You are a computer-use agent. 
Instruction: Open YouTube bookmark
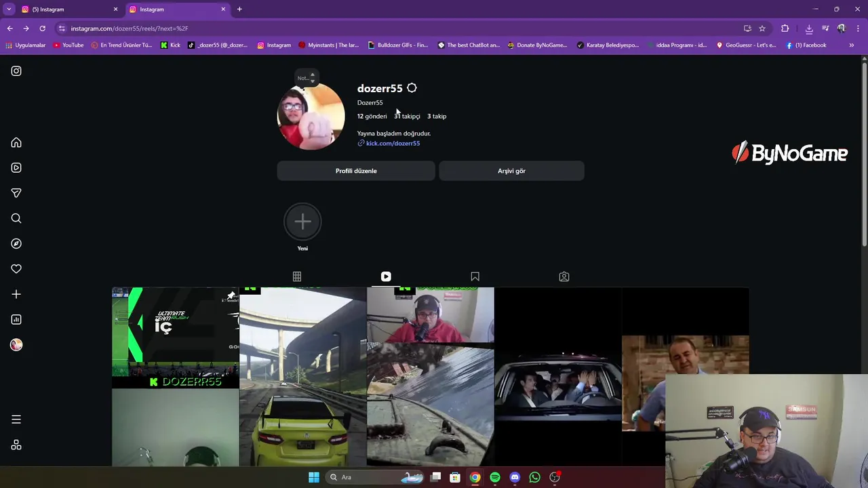point(68,45)
